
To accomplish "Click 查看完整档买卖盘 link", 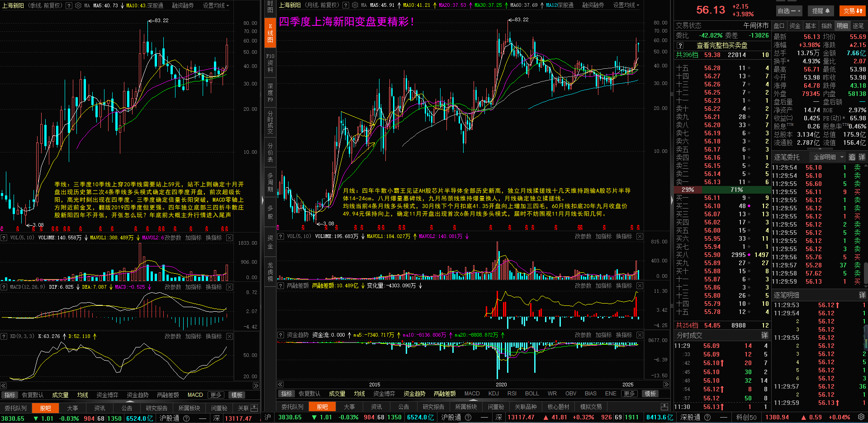I will point(721,45).
